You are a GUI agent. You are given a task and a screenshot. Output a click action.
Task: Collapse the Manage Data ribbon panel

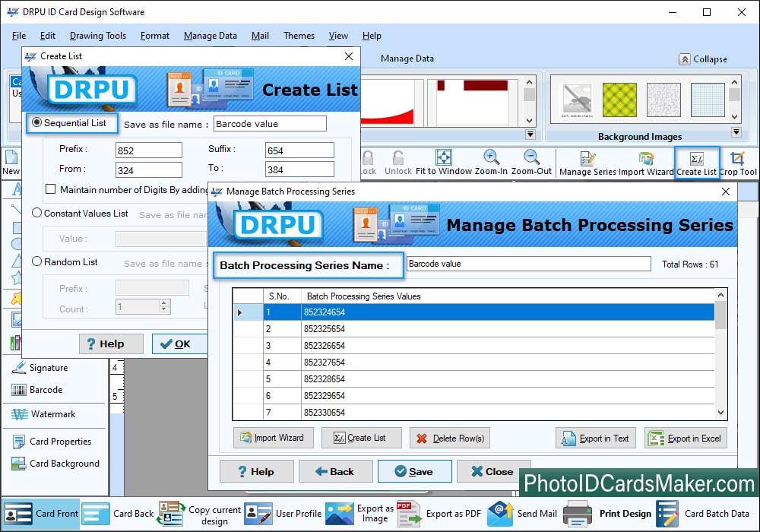[703, 59]
